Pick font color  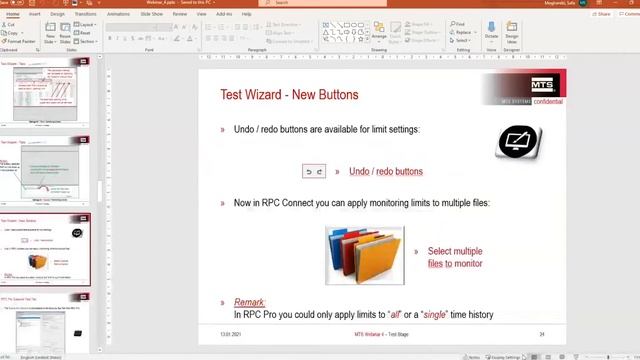pyautogui.click(x=190, y=38)
